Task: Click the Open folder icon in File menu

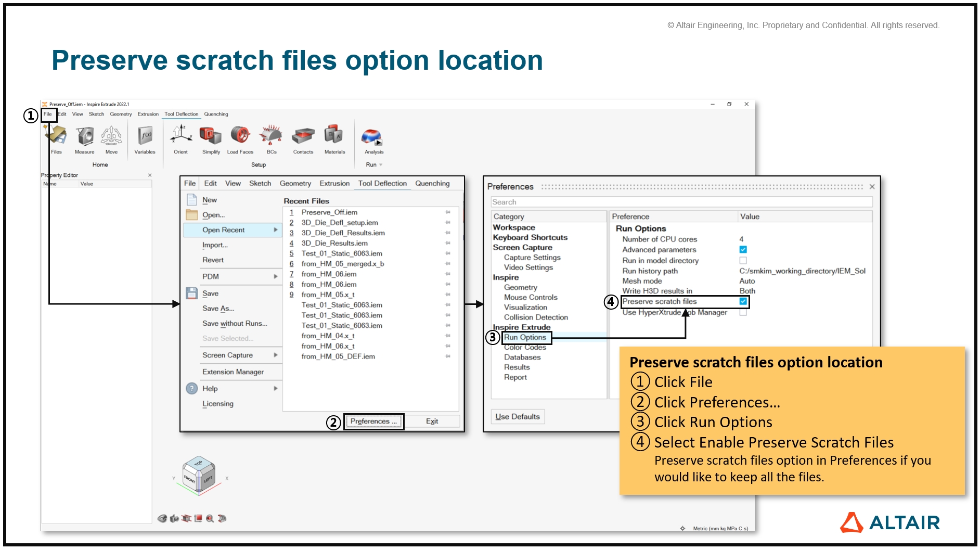Action: click(192, 214)
